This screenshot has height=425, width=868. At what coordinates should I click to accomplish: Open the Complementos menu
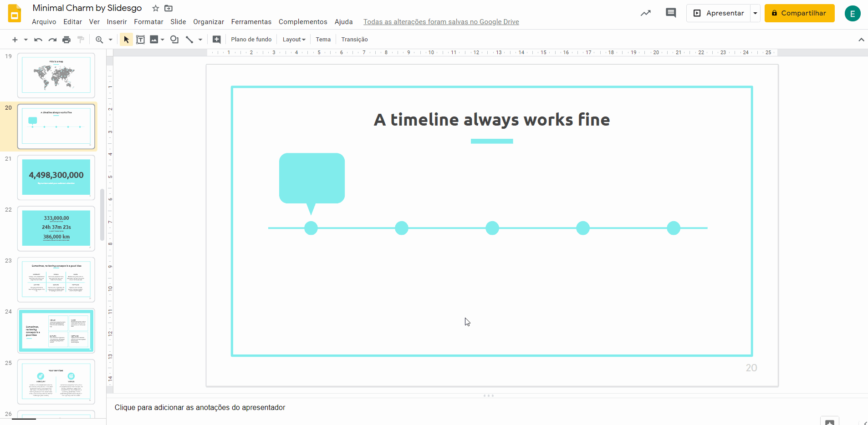303,22
